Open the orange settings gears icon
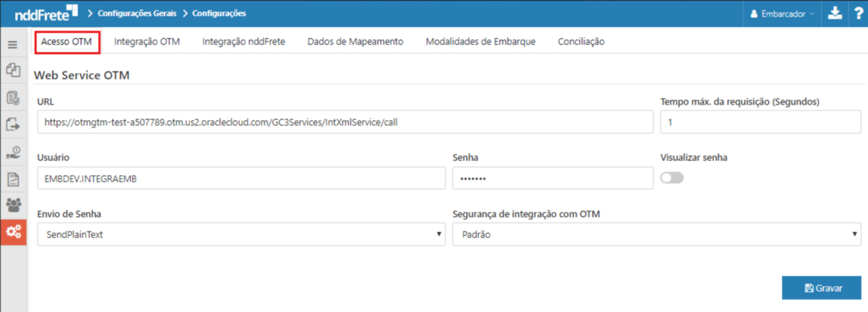This screenshot has height=312, width=868. pos(13,232)
